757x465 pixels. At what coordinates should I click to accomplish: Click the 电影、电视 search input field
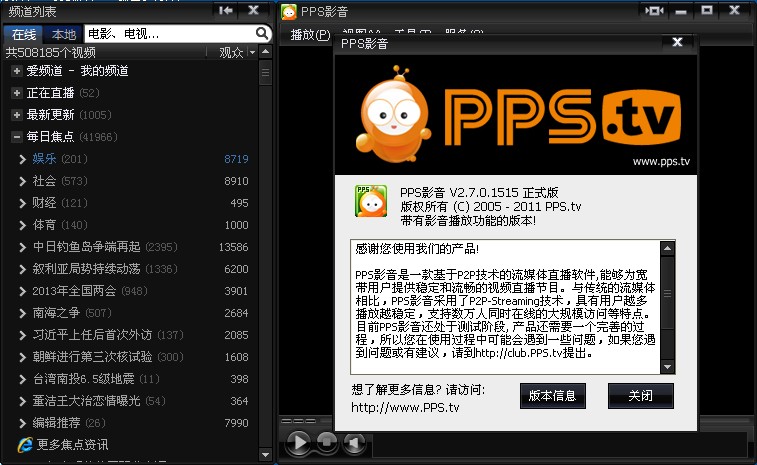(x=168, y=34)
